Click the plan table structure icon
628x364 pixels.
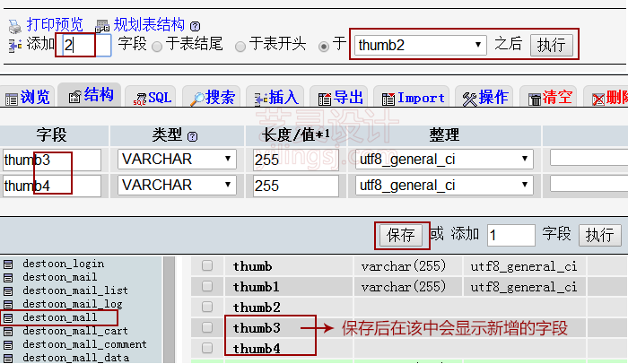[102, 26]
